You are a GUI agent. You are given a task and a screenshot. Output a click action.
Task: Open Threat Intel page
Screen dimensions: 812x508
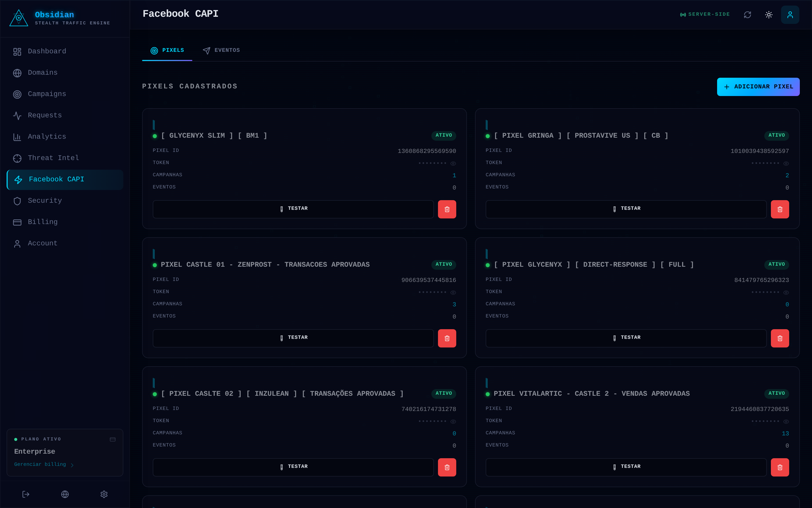(65, 158)
